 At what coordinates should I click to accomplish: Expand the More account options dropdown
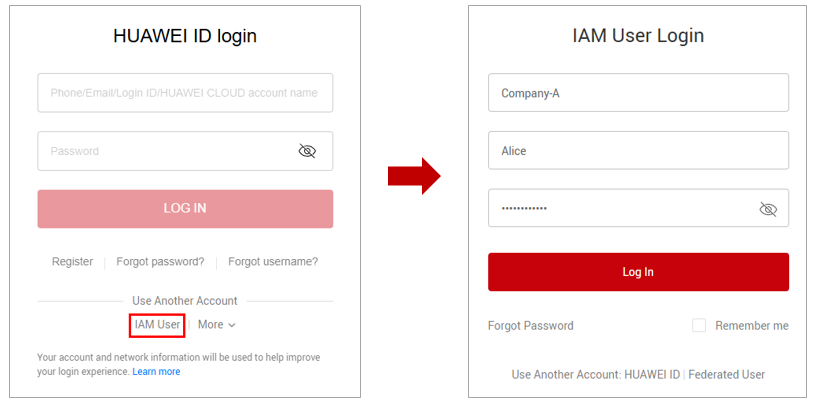click(x=216, y=325)
